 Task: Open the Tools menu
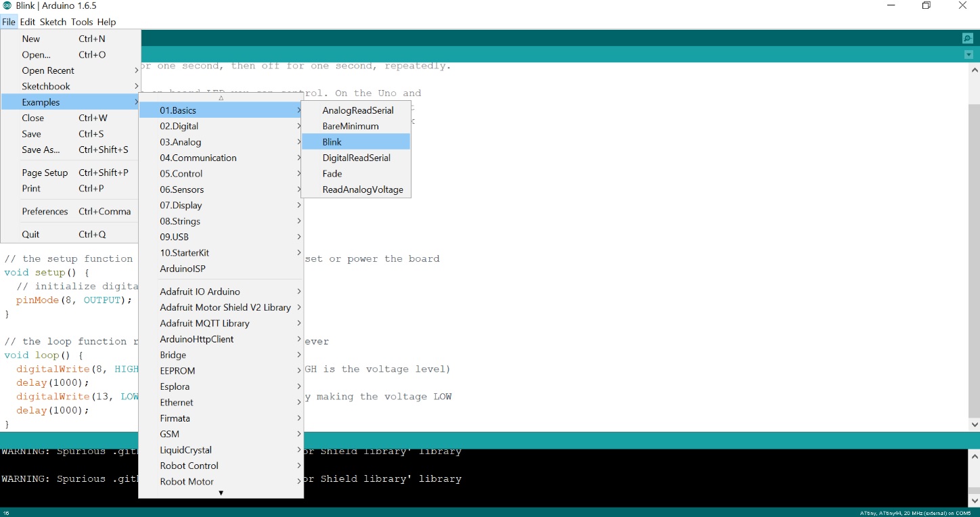[x=82, y=22]
